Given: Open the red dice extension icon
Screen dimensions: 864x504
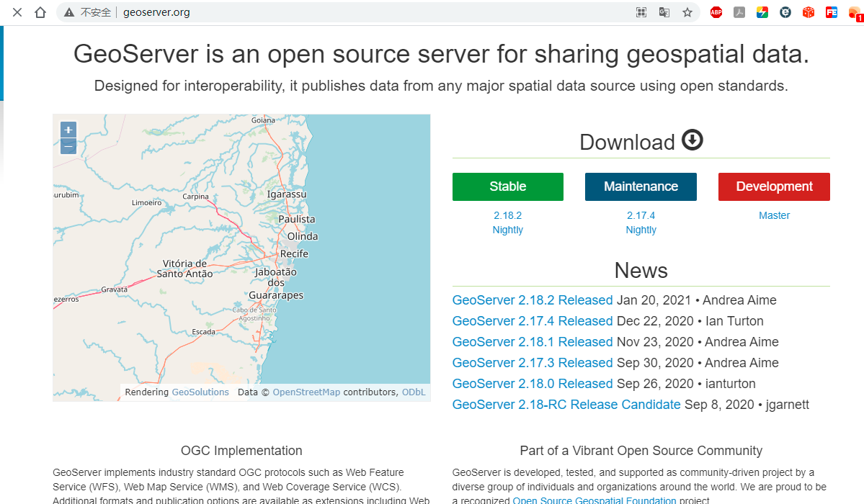Looking at the screenshot, I should [809, 12].
